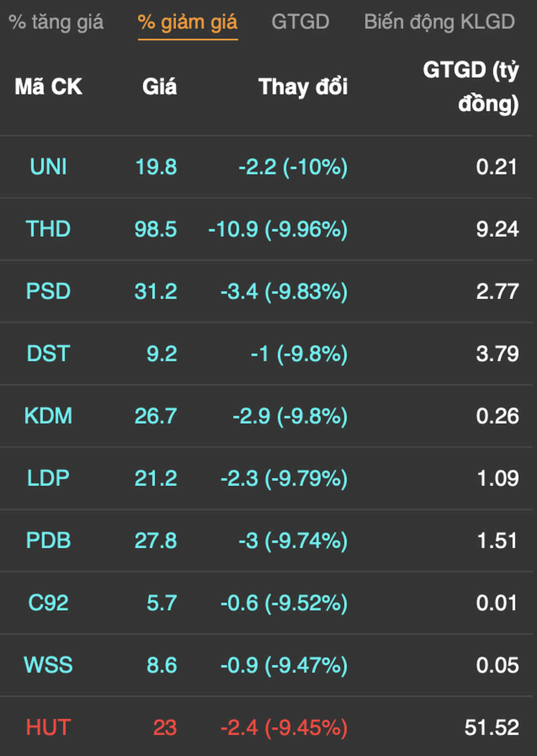The height and width of the screenshot is (756, 537).
Task: Open the C92 ticker link
Action: click(48, 603)
